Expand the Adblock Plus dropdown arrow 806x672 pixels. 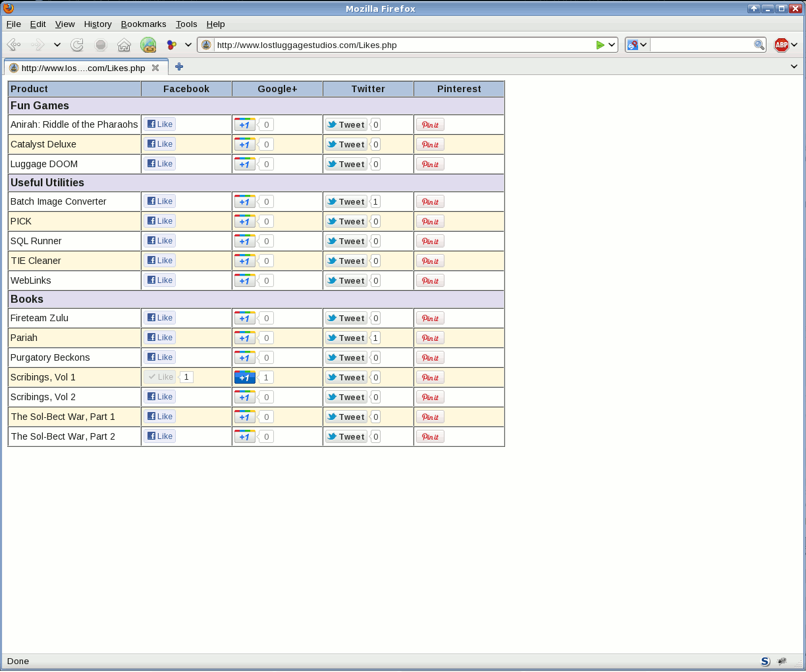(794, 45)
